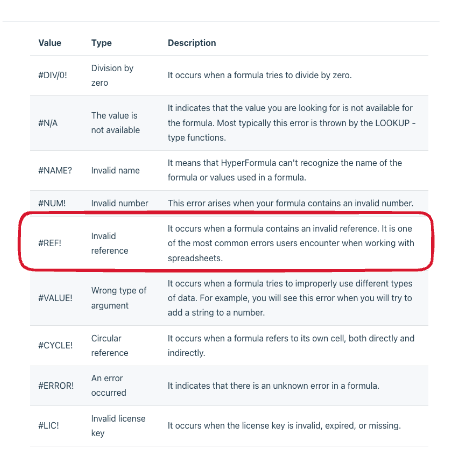Screen dimensions: 449x465
Task: Click the Value column header
Action: pos(50,43)
